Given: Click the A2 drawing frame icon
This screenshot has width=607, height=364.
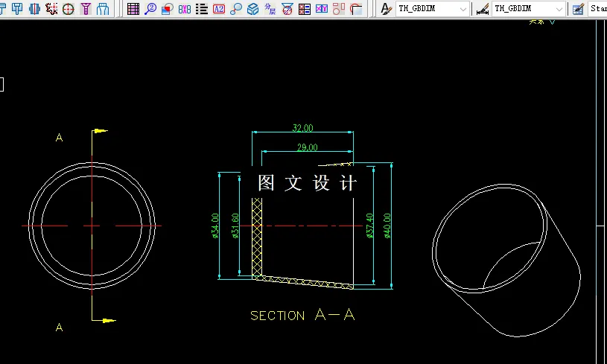Looking at the screenshot, I should [x=219, y=8].
